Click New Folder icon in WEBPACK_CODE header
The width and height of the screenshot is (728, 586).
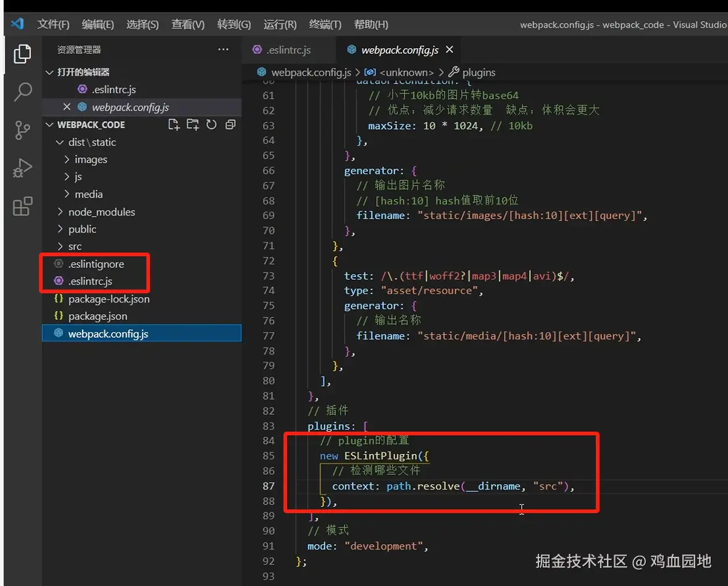[192, 125]
